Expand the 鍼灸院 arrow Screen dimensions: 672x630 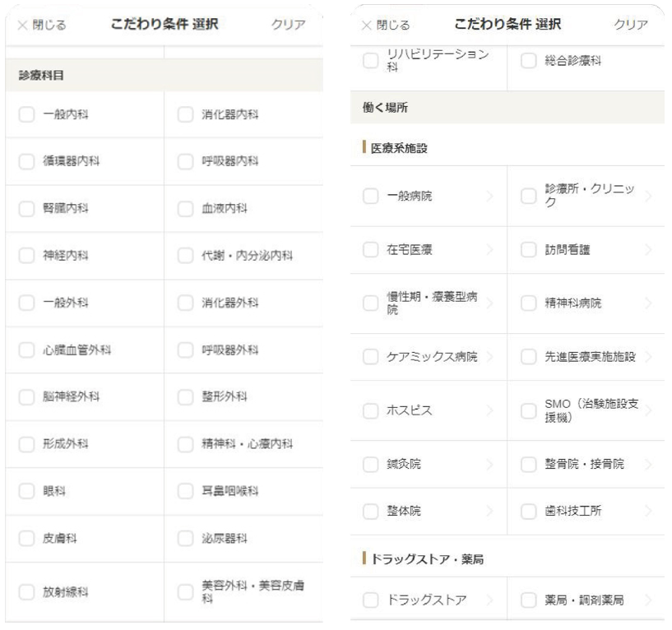489,465
